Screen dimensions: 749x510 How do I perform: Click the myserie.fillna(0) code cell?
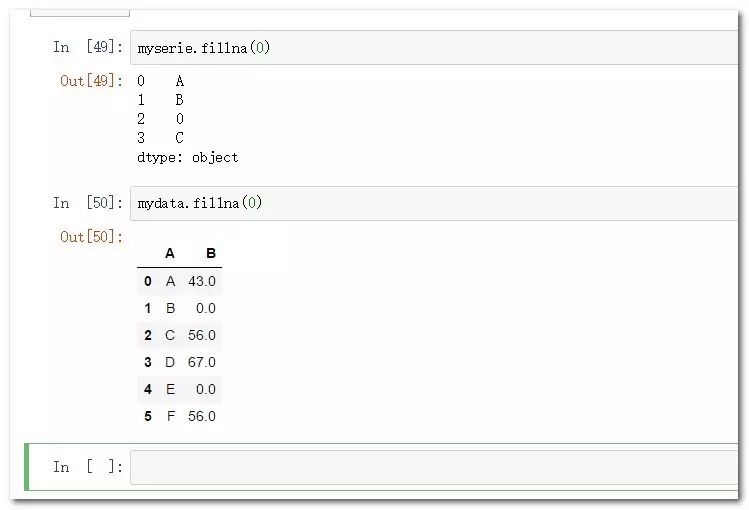434,47
